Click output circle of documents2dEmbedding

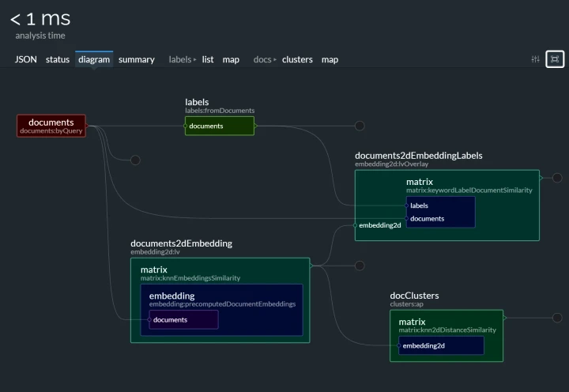[360, 266]
